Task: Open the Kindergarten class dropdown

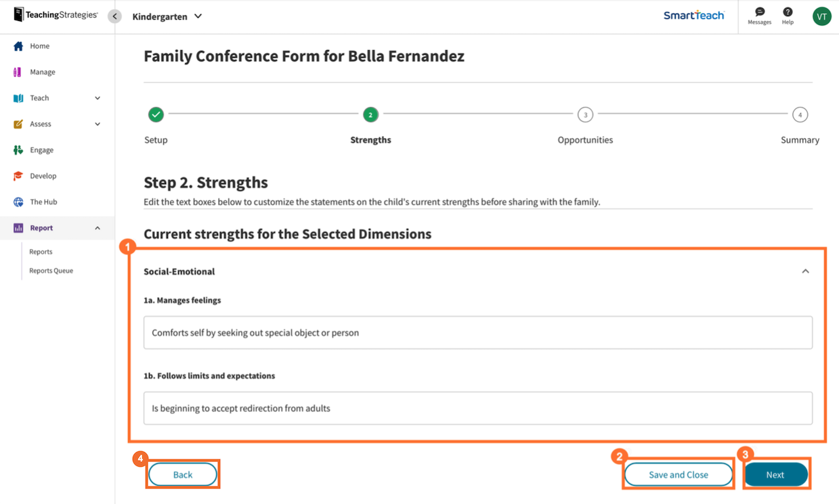Action: pyautogui.click(x=167, y=16)
